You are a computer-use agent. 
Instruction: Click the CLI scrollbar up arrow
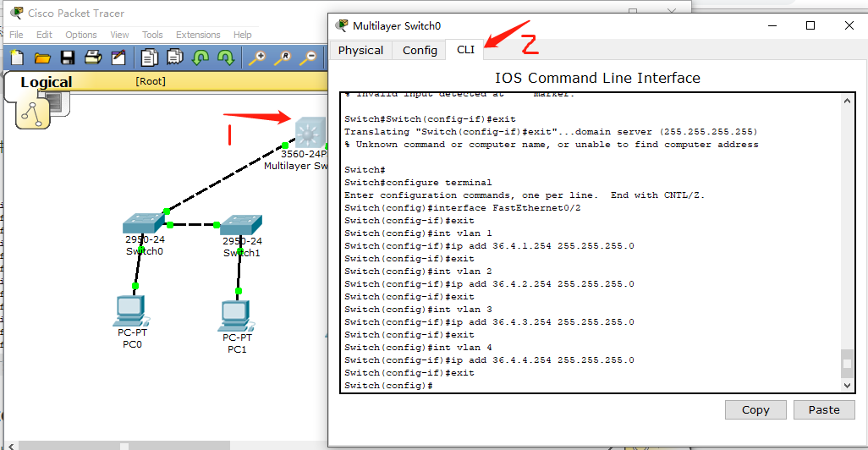click(x=847, y=101)
